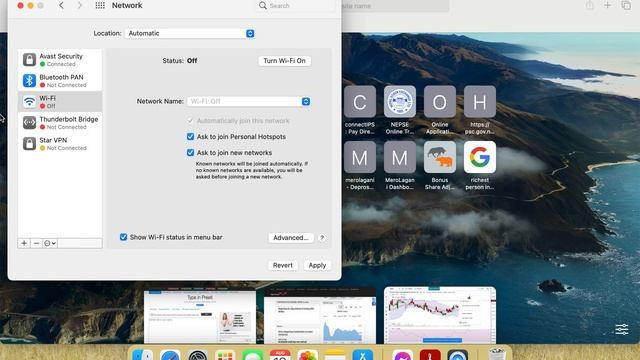
Task: Select the Bluetooth PAN service
Action: point(60,80)
